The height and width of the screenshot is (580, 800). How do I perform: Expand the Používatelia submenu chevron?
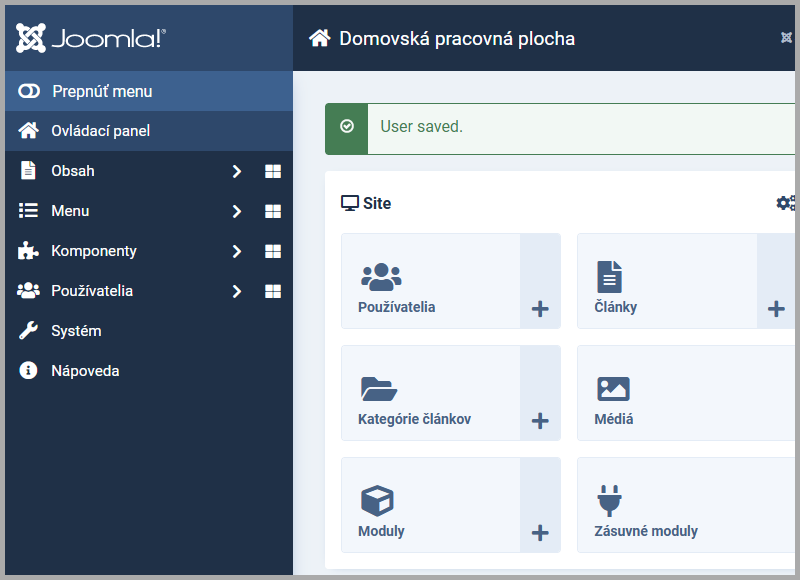point(237,290)
